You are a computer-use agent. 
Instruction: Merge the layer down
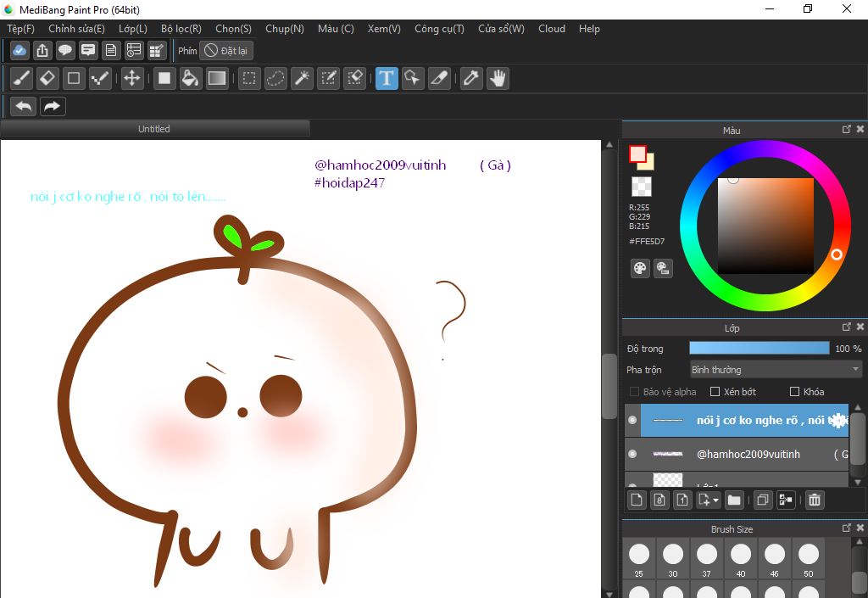click(786, 500)
